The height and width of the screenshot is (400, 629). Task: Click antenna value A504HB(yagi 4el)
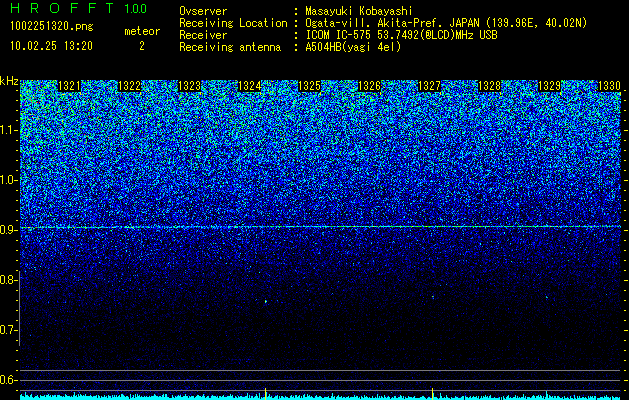click(x=353, y=47)
